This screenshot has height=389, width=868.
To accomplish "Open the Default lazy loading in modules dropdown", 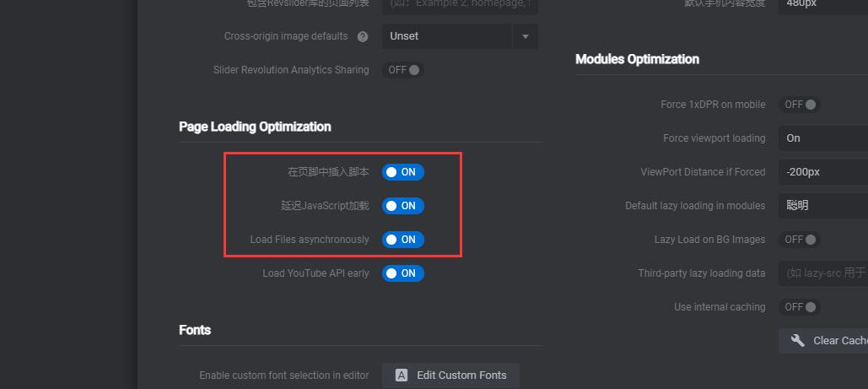I will pos(823,206).
